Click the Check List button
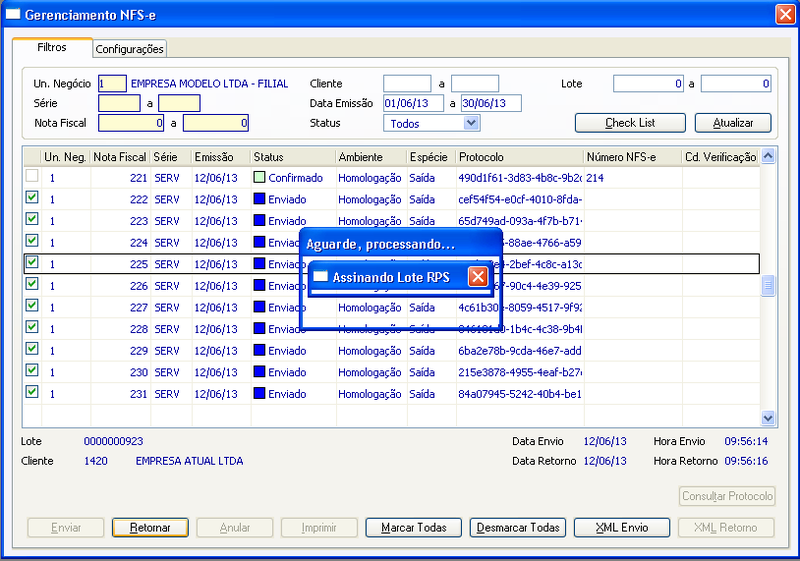 click(630, 123)
